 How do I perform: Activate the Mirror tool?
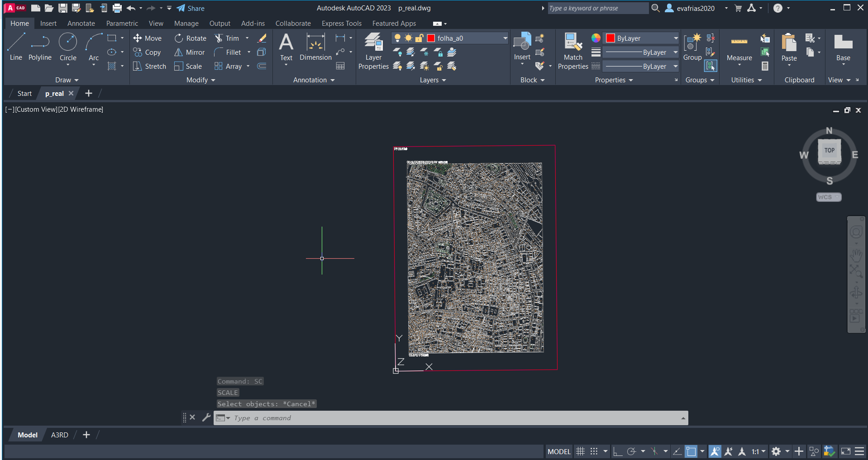(190, 52)
